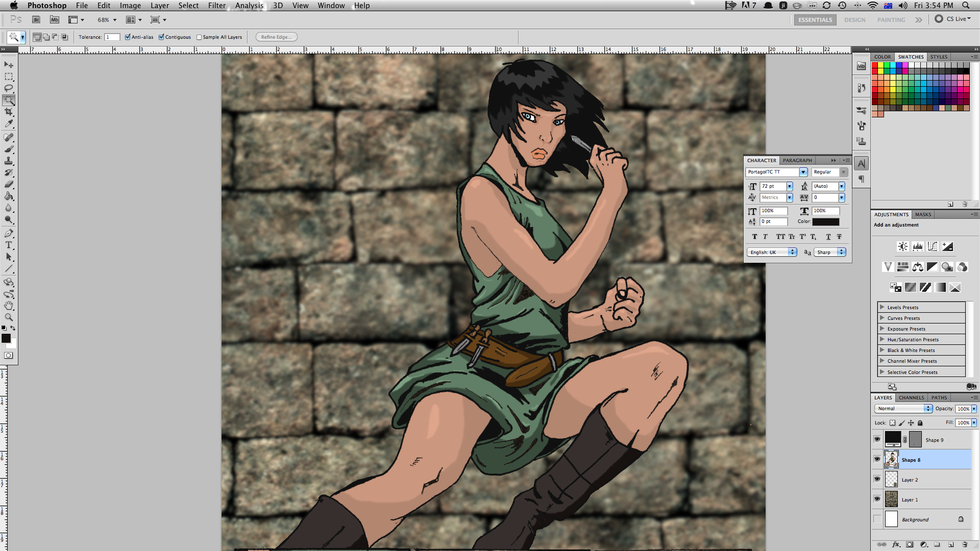980x551 pixels.
Task: Select the Crop tool
Action: (x=9, y=112)
